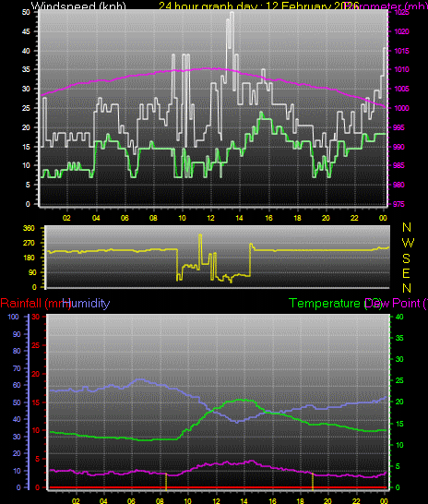Click the Dew Point axis title
Image resolution: width=428 pixels, height=504 pixels.
[397, 303]
